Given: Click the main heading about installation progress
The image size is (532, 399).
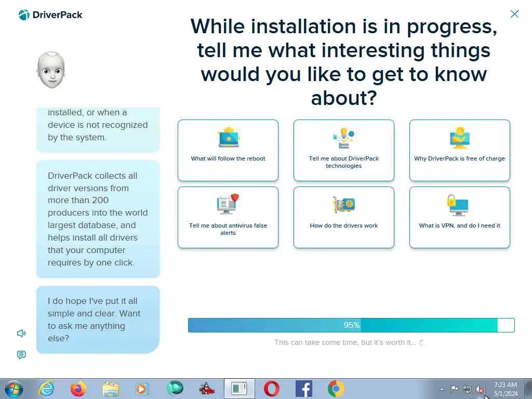Looking at the screenshot, I should pos(344,62).
